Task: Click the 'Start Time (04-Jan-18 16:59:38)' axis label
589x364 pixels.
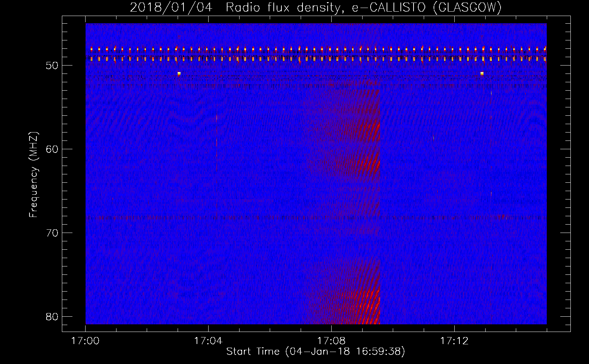Action: pos(316,352)
